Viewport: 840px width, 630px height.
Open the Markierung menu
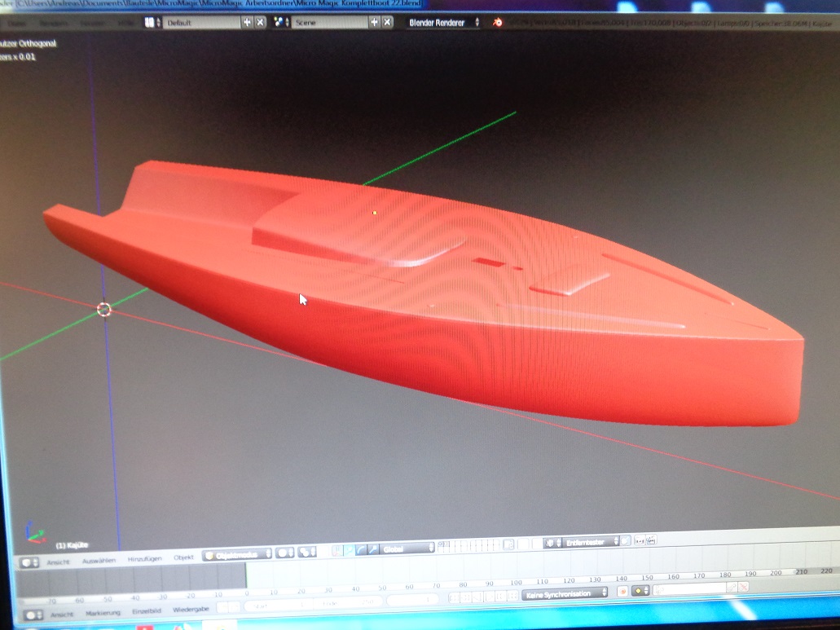click(x=103, y=613)
